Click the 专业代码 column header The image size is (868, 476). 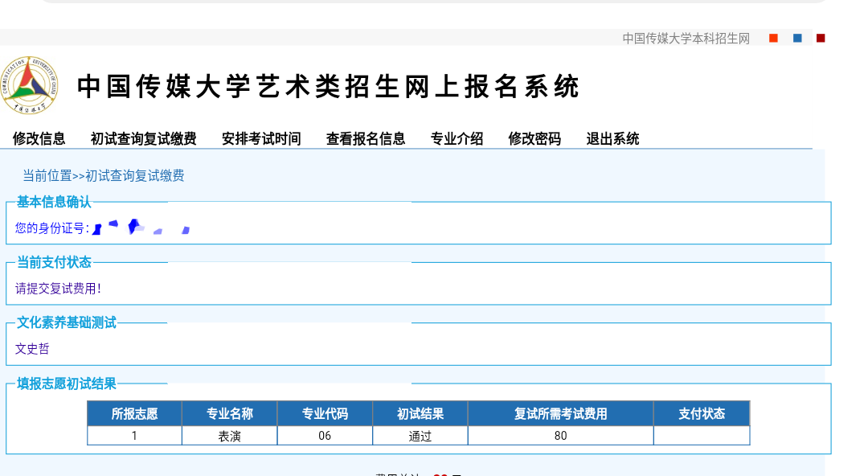pos(325,413)
